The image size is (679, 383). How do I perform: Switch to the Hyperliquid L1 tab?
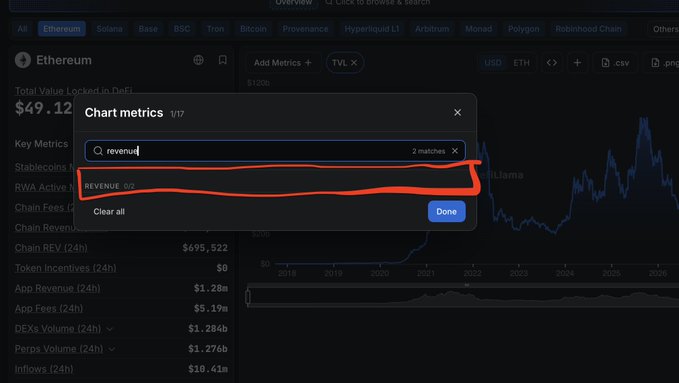click(372, 29)
